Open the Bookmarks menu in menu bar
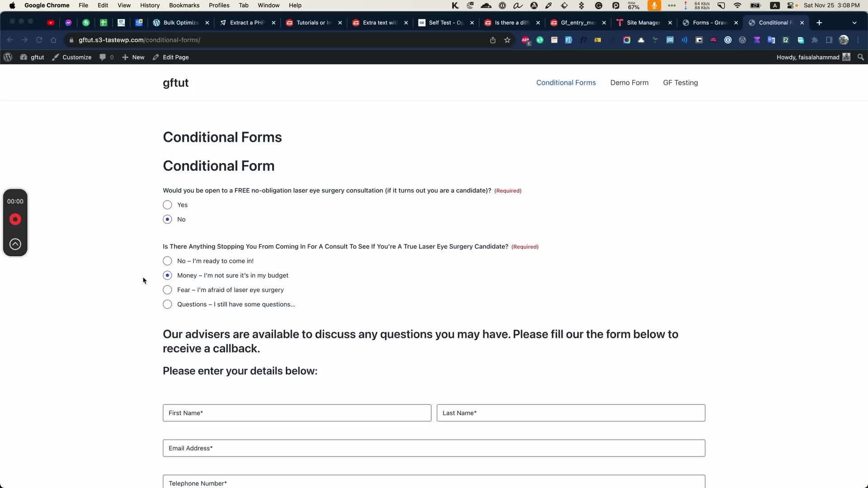This screenshot has height=488, width=868. tap(184, 5)
